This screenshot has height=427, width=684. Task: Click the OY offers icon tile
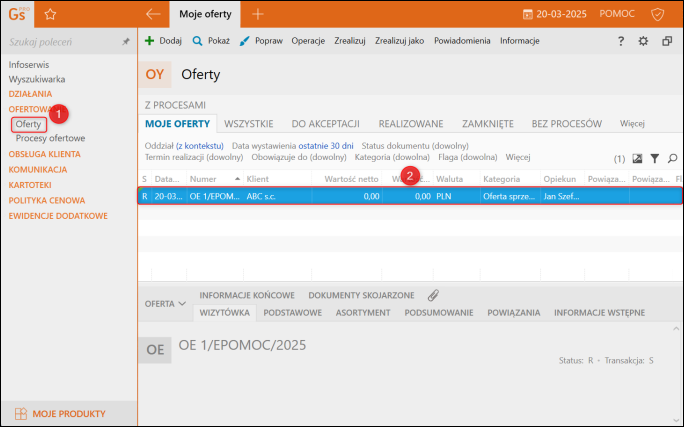point(155,74)
